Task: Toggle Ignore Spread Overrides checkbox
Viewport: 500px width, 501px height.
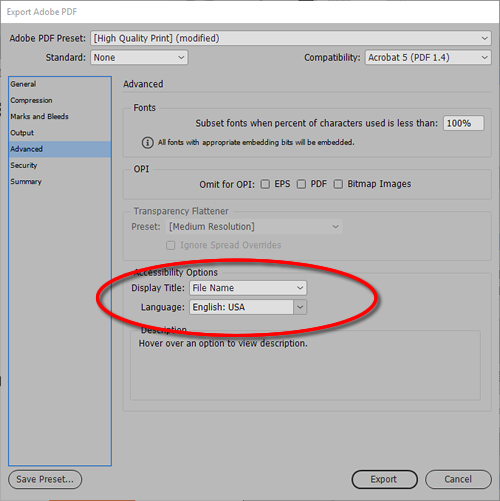Action: point(171,245)
